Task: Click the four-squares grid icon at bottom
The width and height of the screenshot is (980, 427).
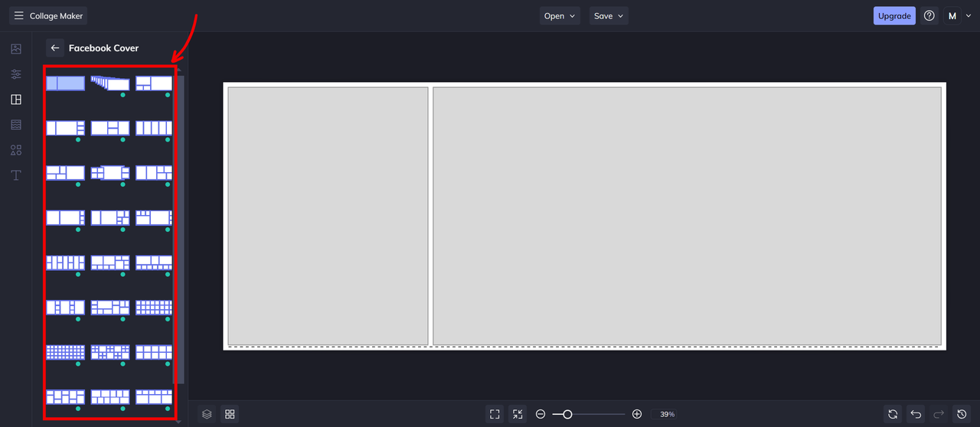Action: tap(230, 414)
